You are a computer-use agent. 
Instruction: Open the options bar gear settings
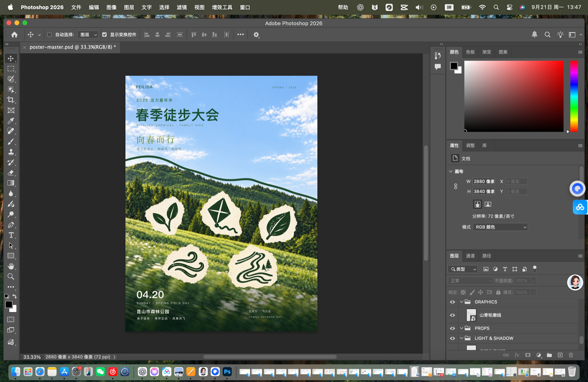(x=256, y=35)
